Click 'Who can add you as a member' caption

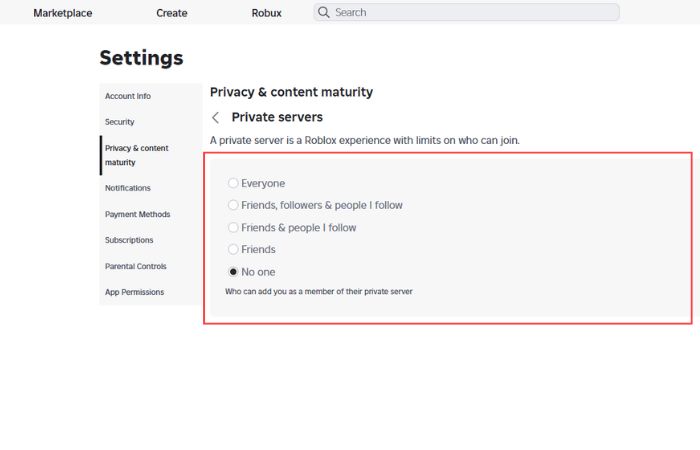(319, 292)
